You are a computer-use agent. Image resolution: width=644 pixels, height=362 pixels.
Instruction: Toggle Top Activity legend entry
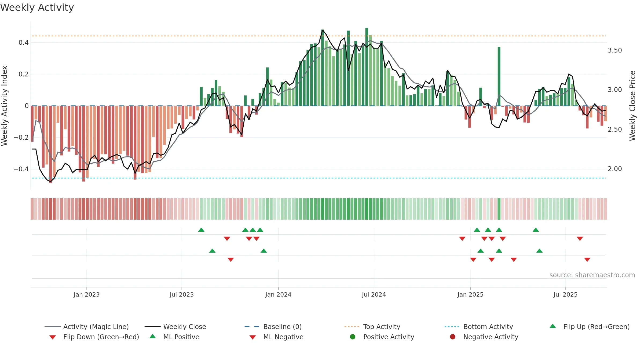point(372,327)
